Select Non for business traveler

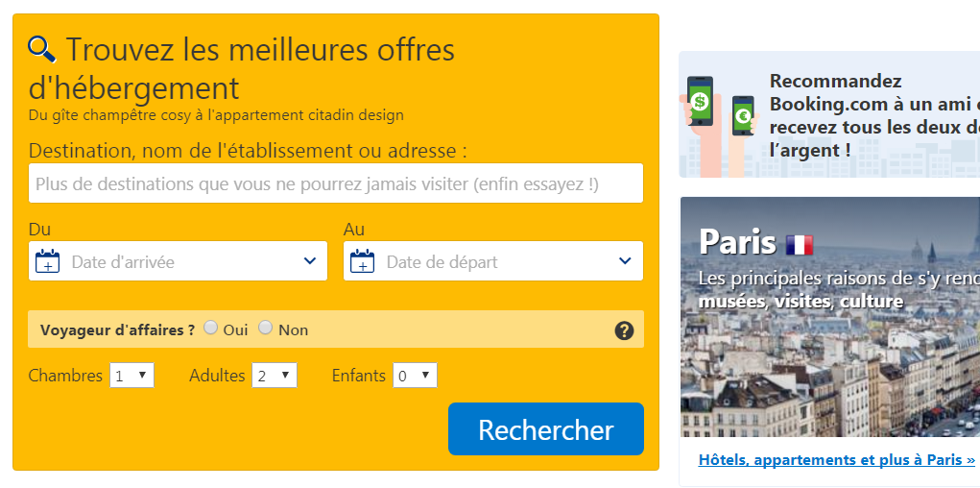coord(266,328)
